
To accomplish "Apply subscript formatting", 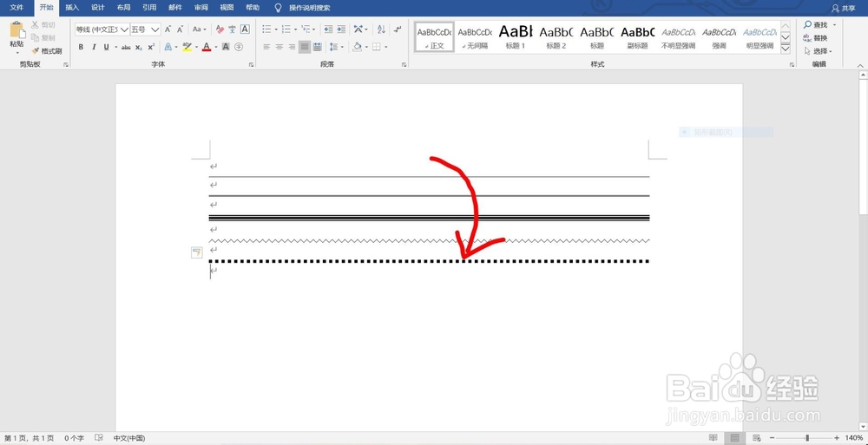I will pos(138,47).
